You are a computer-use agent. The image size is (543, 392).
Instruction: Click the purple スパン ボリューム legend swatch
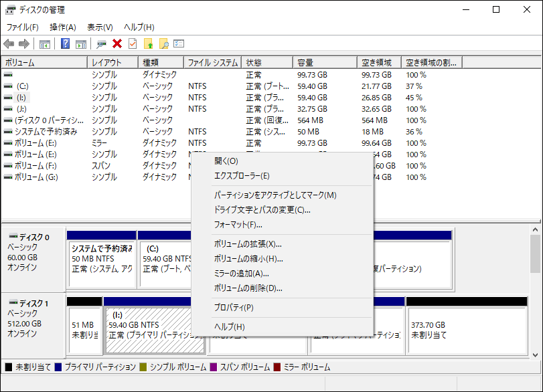click(214, 367)
